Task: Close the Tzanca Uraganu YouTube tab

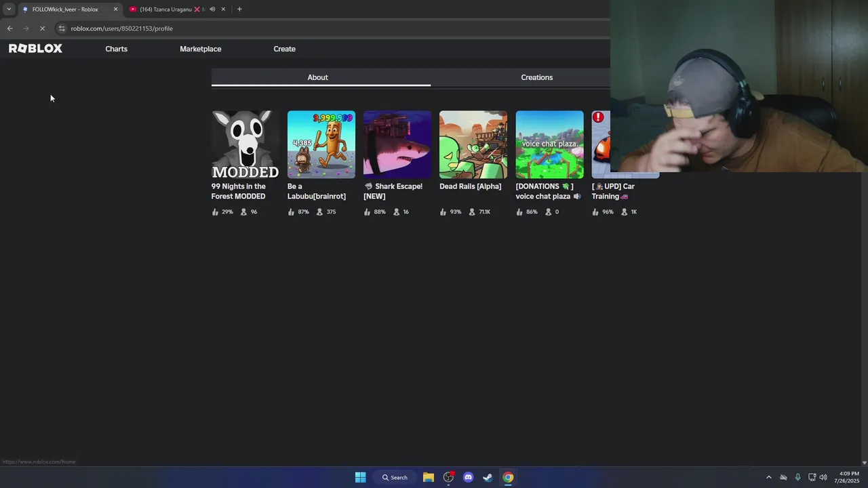Action: coord(223,9)
